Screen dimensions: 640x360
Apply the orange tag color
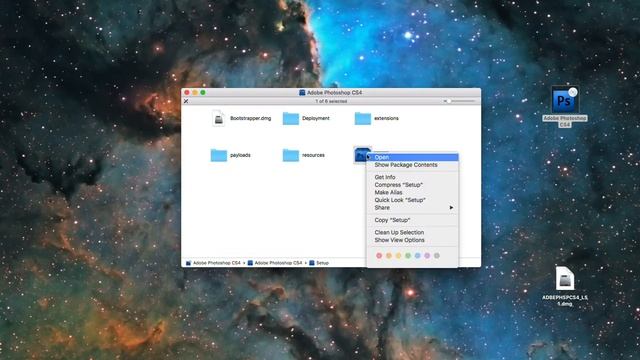[x=389, y=256]
